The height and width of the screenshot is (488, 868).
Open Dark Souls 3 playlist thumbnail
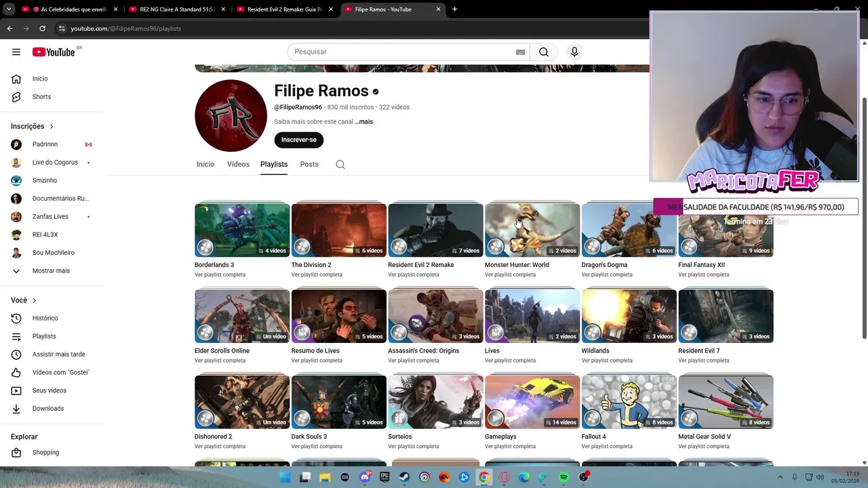coord(339,402)
